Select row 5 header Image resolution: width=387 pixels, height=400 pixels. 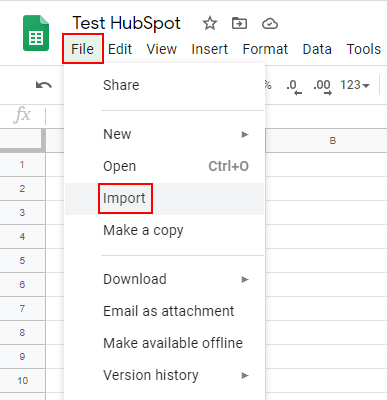point(22,261)
